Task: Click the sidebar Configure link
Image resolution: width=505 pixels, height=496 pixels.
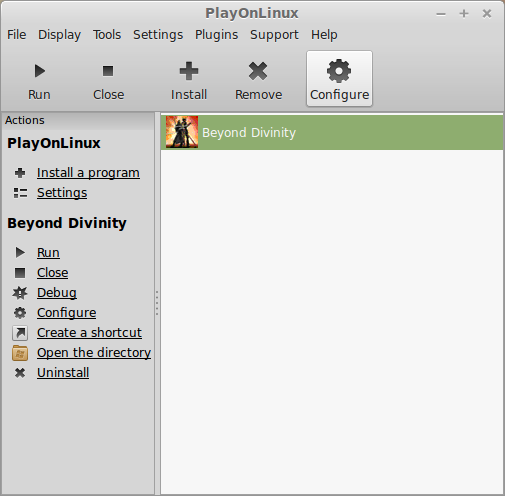Action: point(67,313)
